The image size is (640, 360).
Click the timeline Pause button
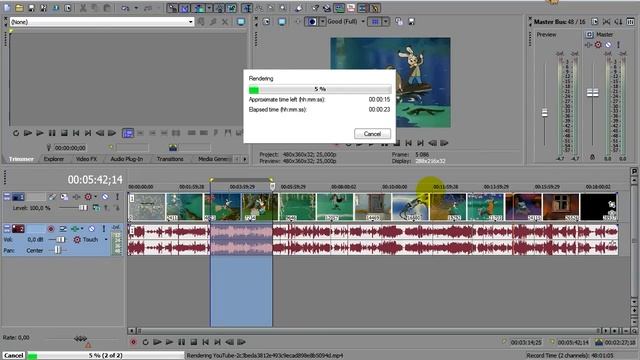point(181,342)
